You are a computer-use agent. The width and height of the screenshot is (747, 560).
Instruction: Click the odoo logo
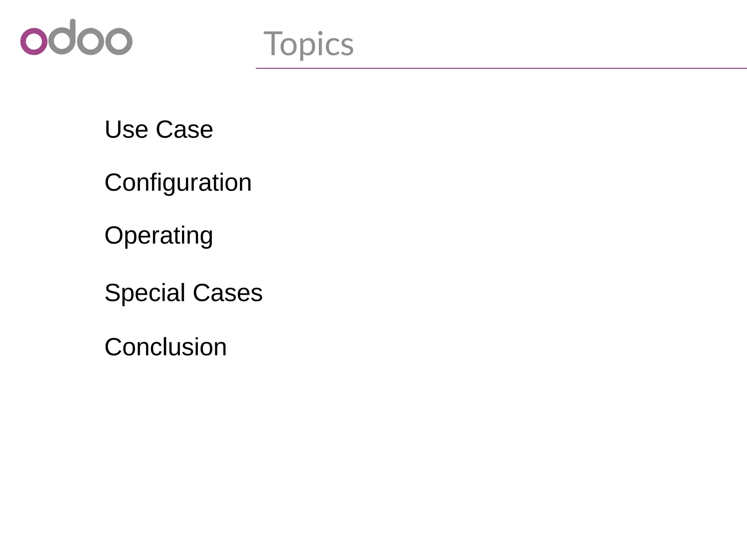[x=76, y=37]
